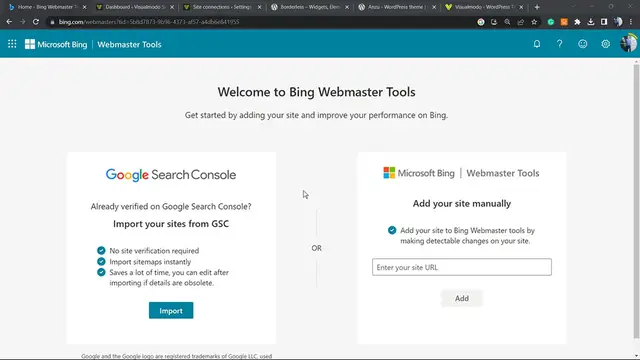Screen dimensions: 640x360
Task: Open the feedback smiley icon
Action: pos(582,44)
